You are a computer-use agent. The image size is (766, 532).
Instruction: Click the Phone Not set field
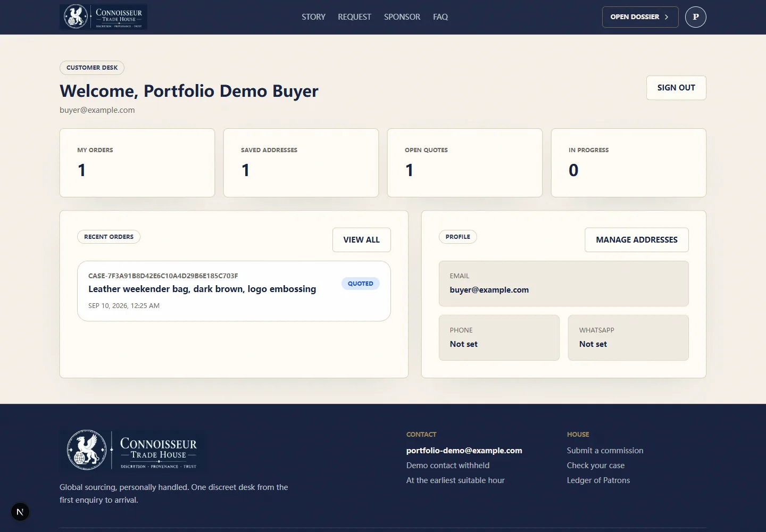pyautogui.click(x=499, y=338)
